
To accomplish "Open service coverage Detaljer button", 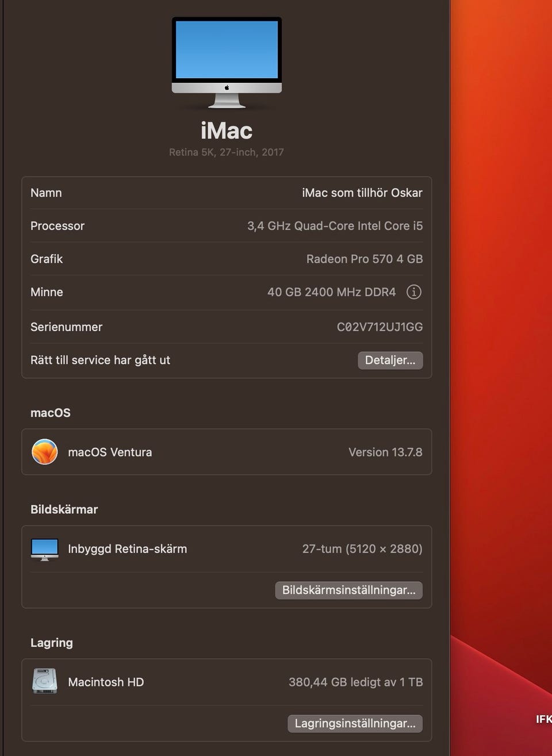I will (390, 360).
